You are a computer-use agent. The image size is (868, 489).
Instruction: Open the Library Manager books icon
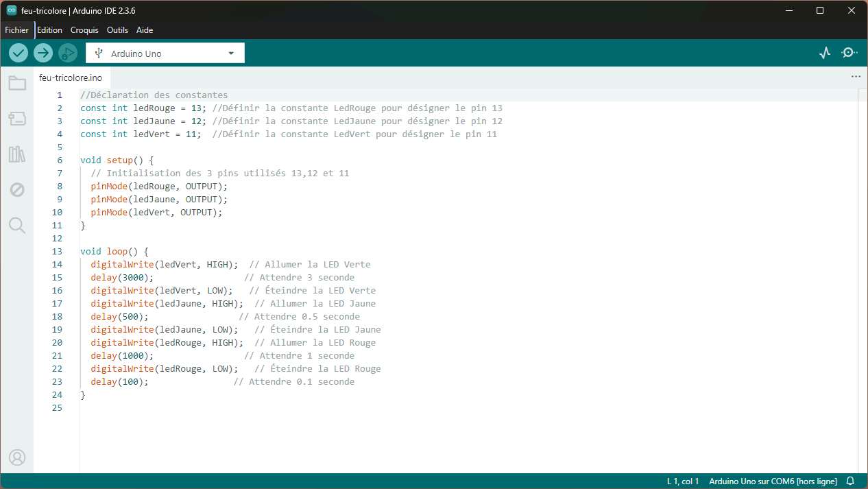click(17, 154)
